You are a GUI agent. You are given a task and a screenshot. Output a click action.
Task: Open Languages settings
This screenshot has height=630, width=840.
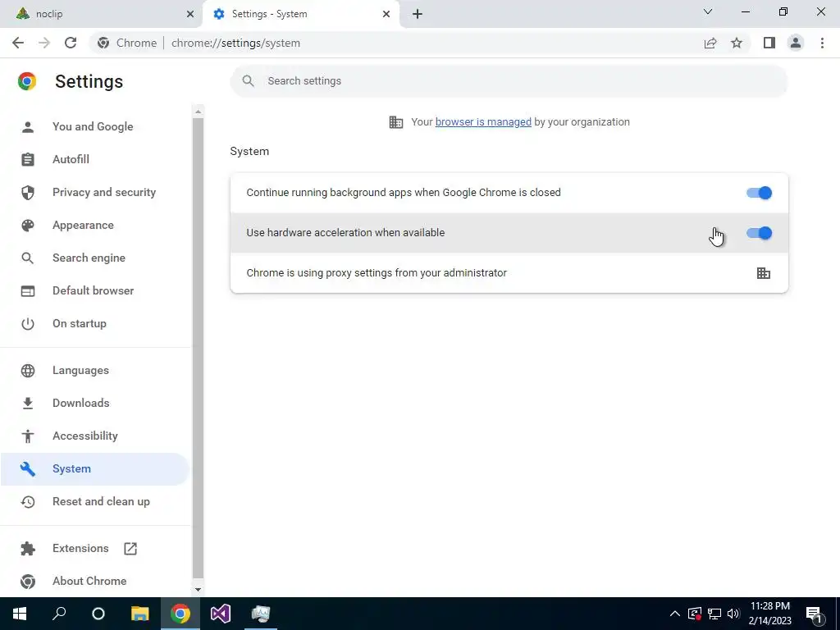tap(95, 371)
